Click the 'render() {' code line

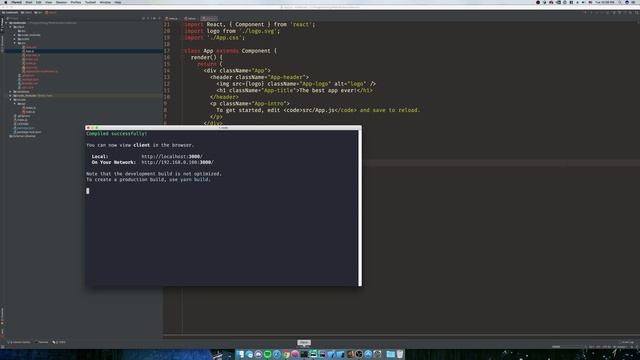click(x=207, y=58)
